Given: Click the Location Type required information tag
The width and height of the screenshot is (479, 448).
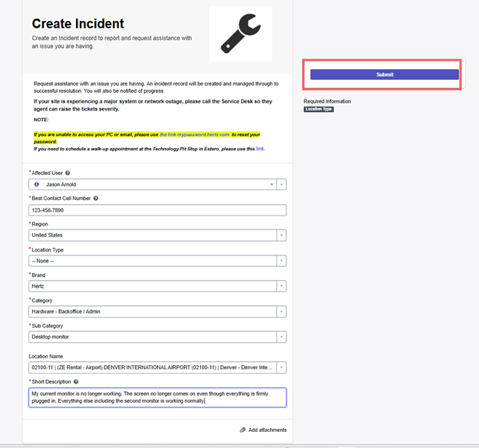Looking at the screenshot, I should point(319,110).
